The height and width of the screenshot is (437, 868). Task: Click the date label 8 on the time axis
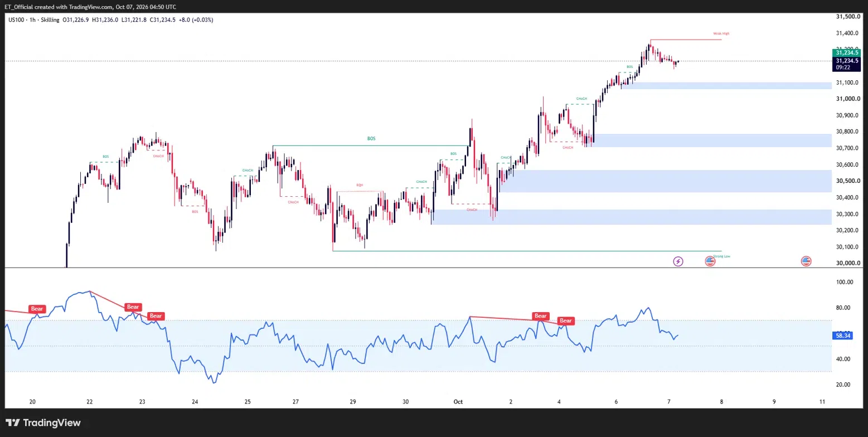point(721,401)
